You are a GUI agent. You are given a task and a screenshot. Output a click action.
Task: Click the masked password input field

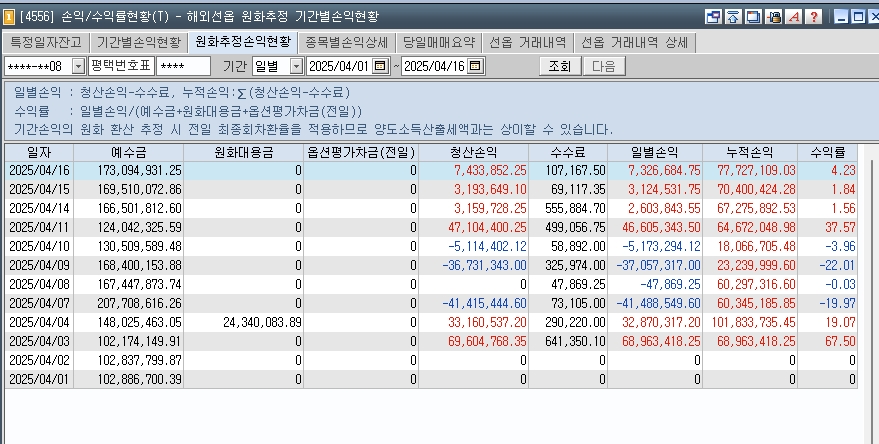tap(183, 66)
